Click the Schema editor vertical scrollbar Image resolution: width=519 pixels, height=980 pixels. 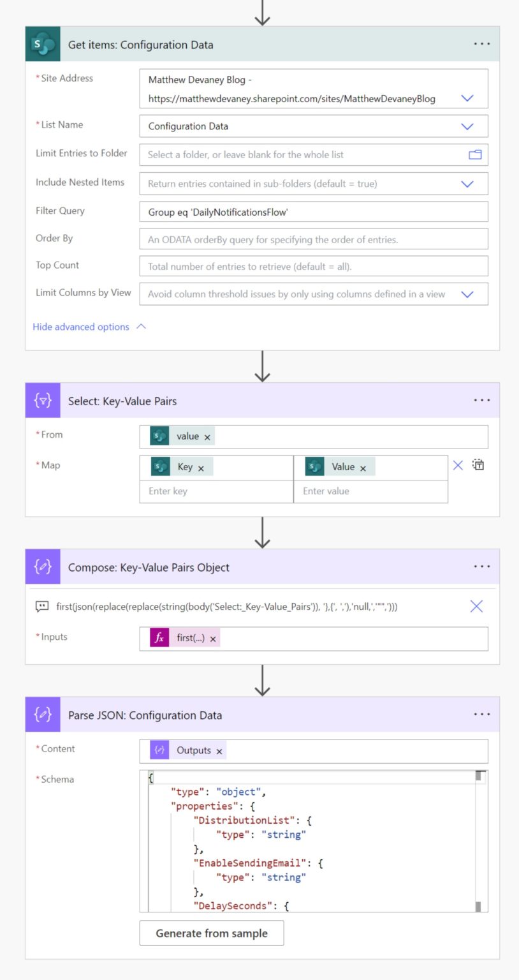(x=479, y=841)
